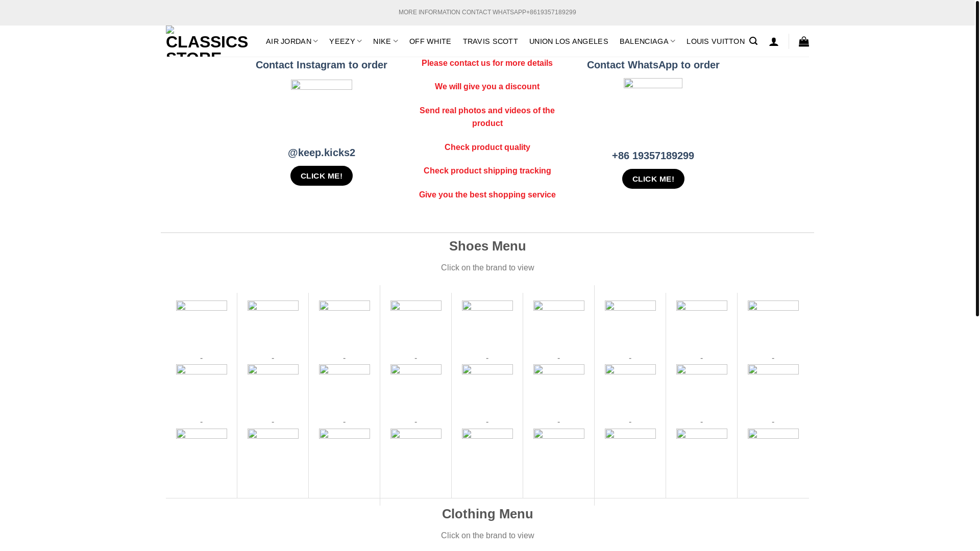Open the LOUIS VUITTON menu item
Screen dimensions: 980x551
(716, 41)
